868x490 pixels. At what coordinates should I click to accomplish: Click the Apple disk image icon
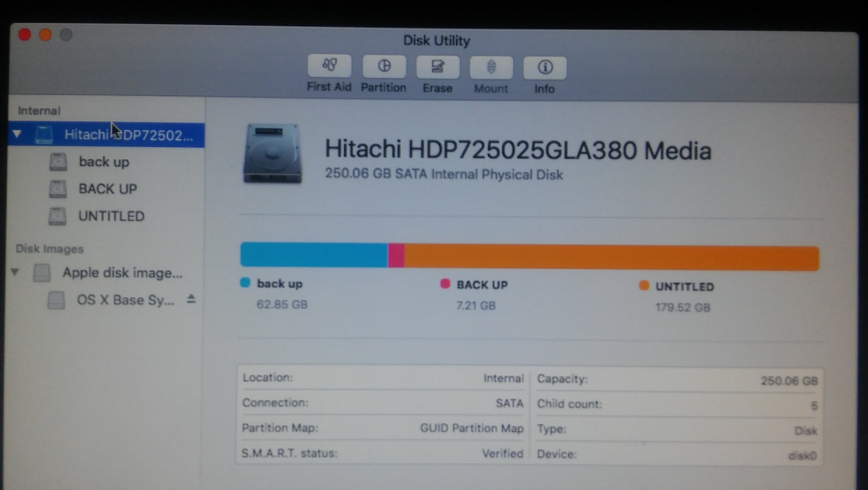[42, 273]
